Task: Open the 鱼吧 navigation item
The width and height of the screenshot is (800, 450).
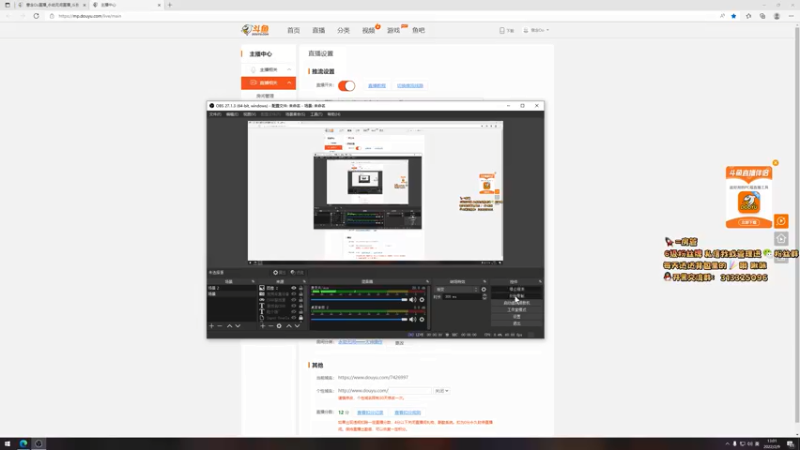Action: point(418,31)
